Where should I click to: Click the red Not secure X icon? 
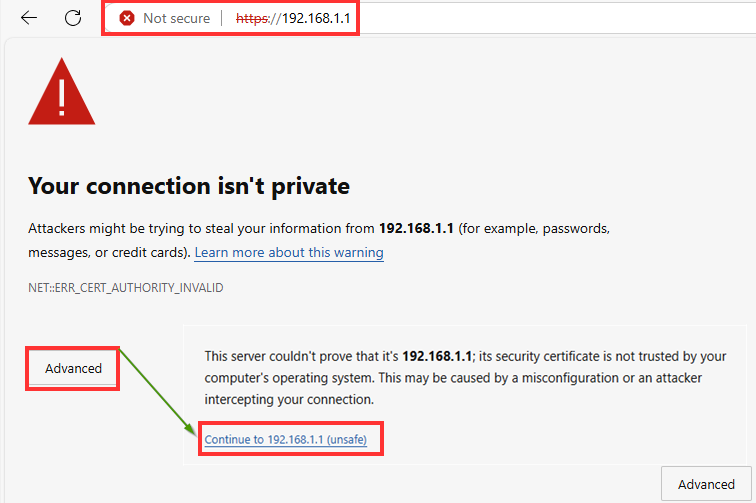coord(127,18)
